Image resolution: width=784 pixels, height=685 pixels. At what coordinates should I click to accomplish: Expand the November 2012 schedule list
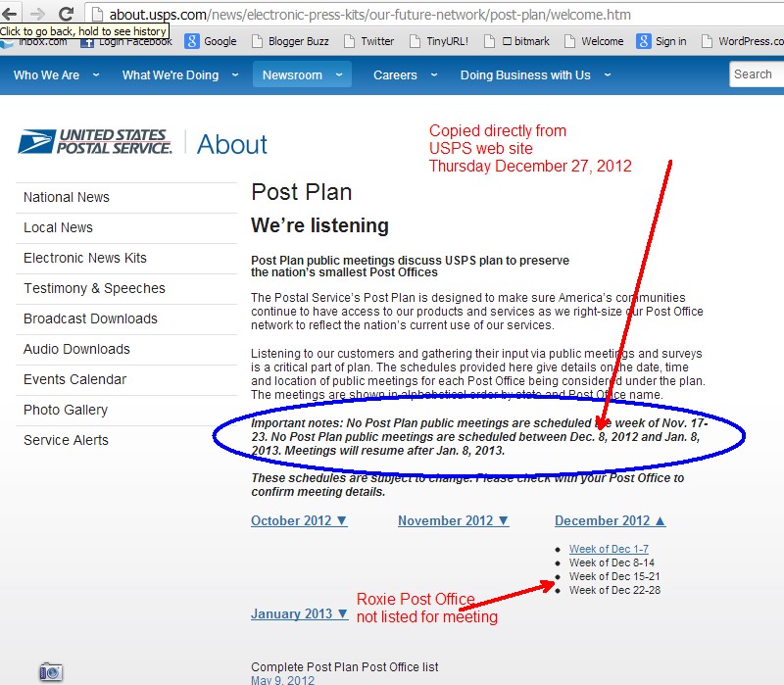point(454,520)
